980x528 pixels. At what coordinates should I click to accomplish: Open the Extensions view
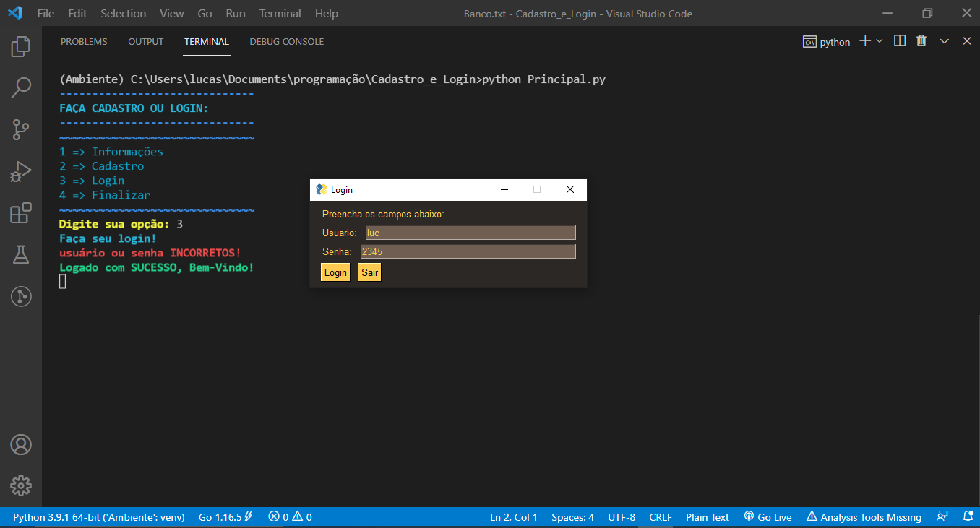click(20, 213)
